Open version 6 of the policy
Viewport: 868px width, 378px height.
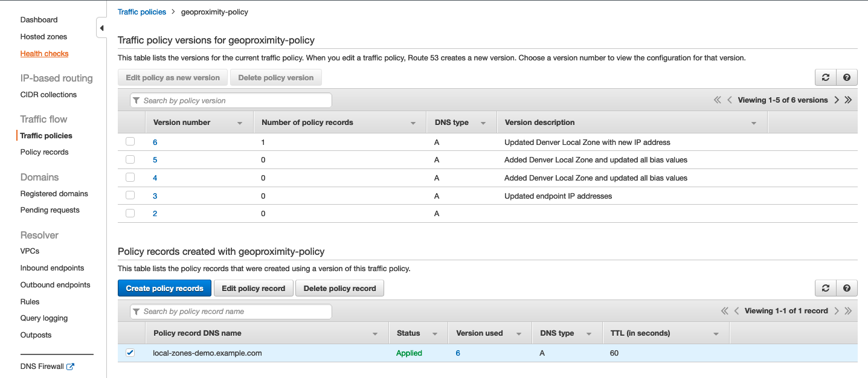coord(154,141)
